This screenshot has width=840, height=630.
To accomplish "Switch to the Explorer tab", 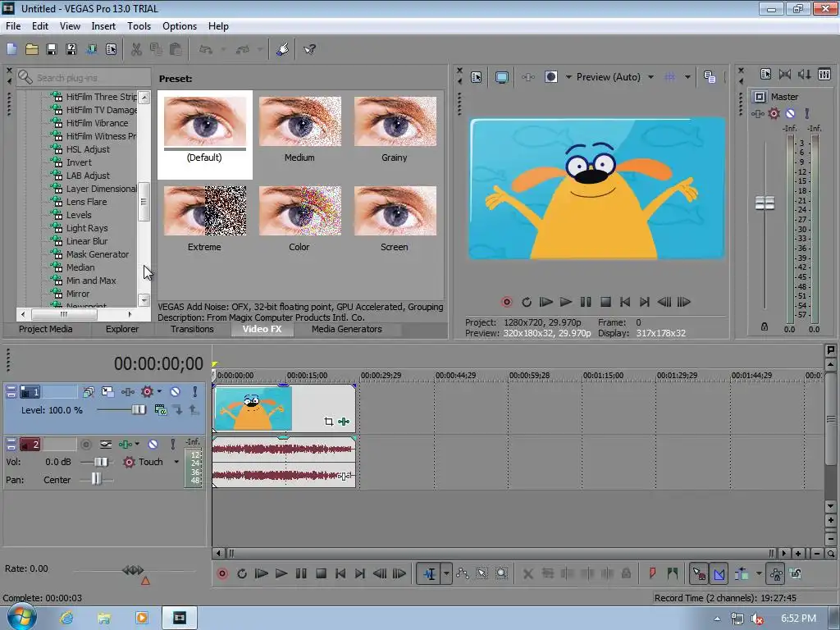I will point(122,329).
